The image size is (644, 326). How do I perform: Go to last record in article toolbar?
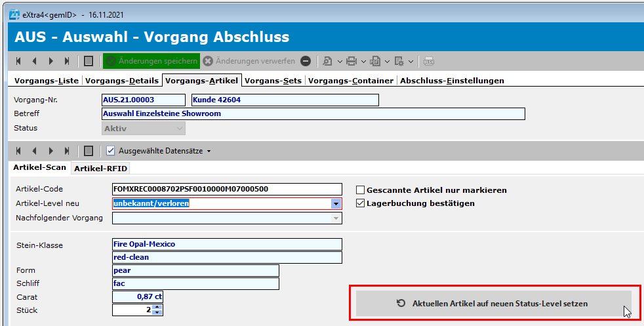click(x=66, y=151)
